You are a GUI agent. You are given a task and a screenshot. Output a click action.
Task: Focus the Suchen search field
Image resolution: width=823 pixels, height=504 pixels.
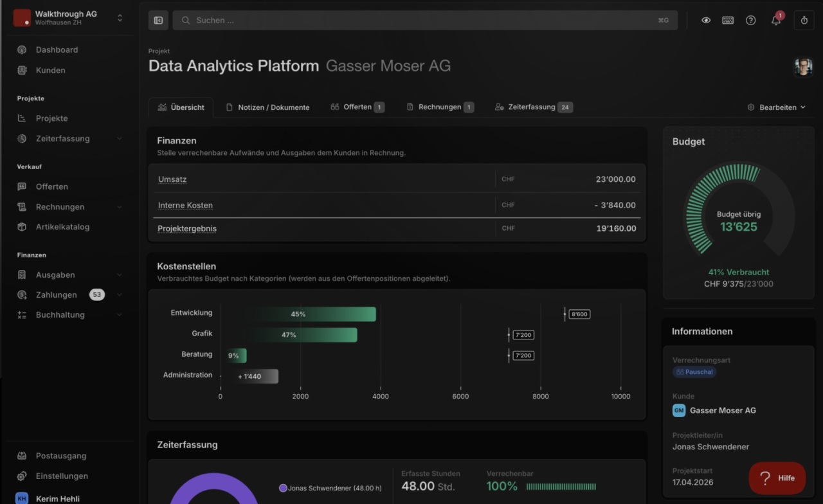(x=425, y=21)
